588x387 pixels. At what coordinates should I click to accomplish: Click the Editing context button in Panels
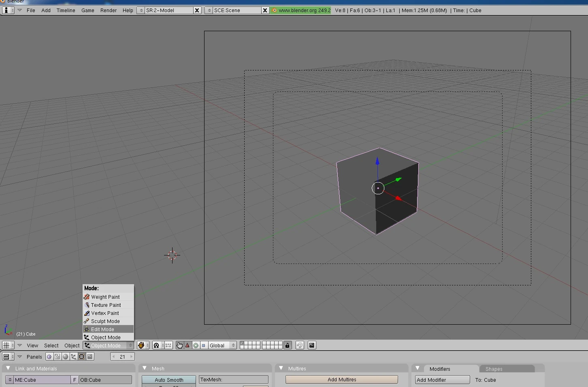[x=82, y=357]
